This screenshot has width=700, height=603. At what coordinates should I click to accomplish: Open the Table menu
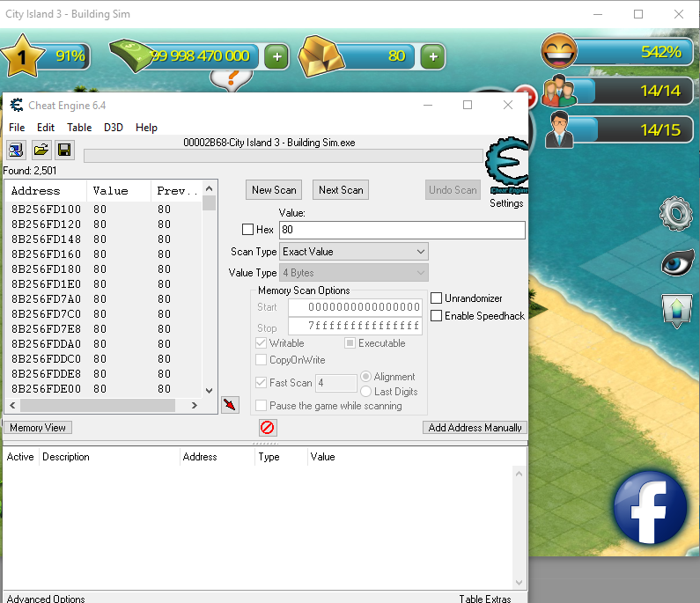pos(79,128)
